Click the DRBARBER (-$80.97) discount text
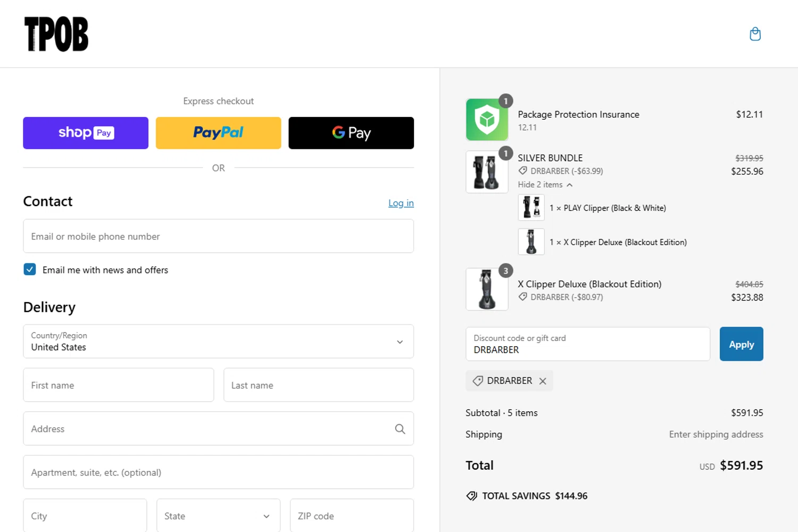This screenshot has width=798, height=532. [567, 297]
